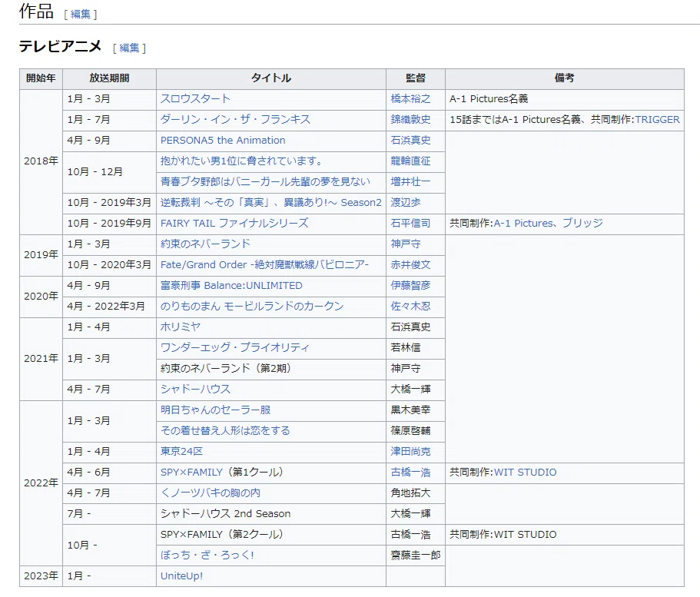Click the 2019年 year cell
The image size is (700, 597).
point(41,255)
